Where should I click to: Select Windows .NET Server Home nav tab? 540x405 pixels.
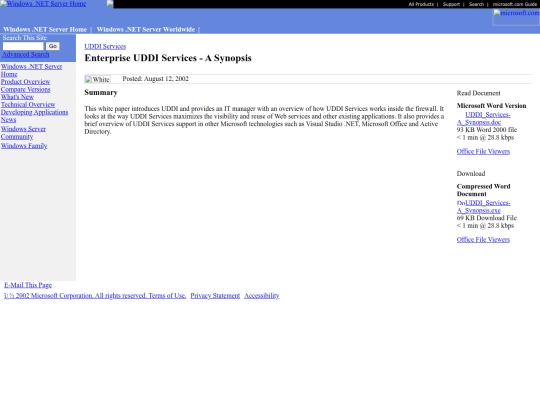pyautogui.click(x=45, y=30)
